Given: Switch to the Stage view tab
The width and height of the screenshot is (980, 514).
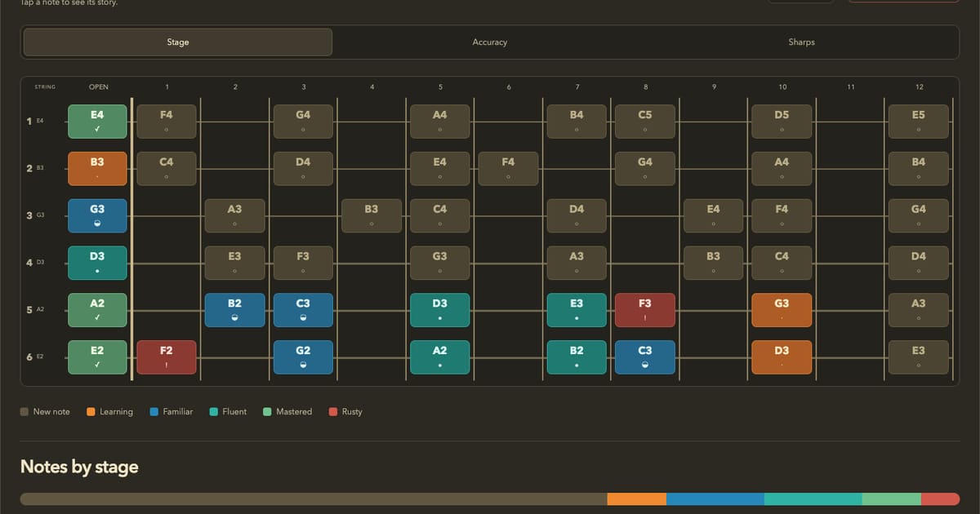Looking at the screenshot, I should click(177, 42).
